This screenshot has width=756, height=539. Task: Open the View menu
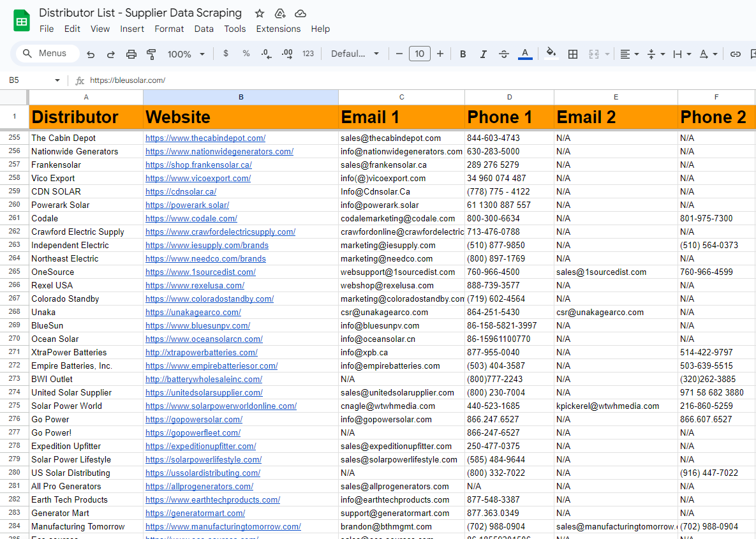(100, 29)
